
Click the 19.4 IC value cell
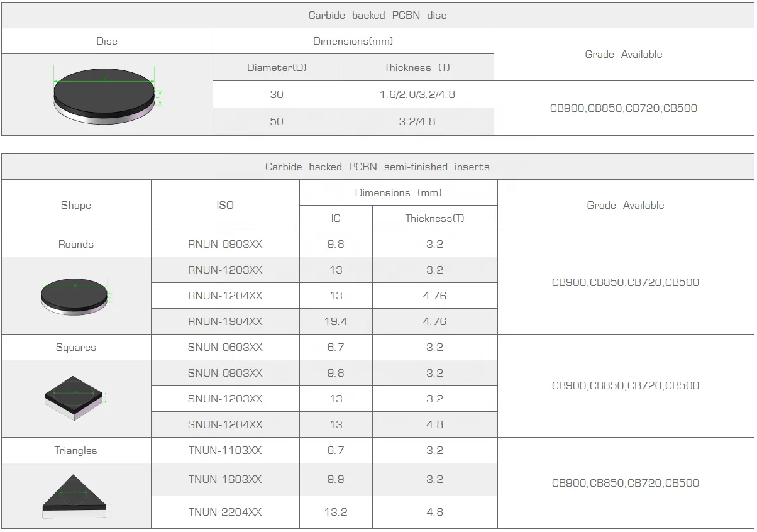(x=336, y=321)
